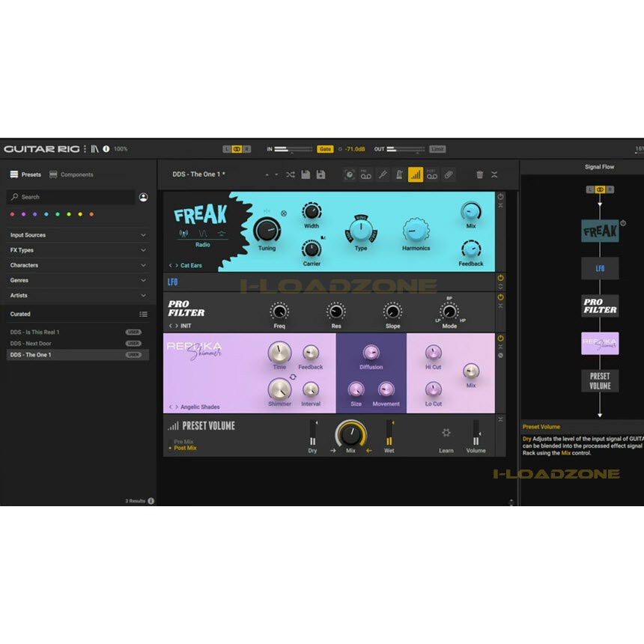Select Pro Filter block in Signal Flow
The width and height of the screenshot is (644, 644).
[600, 306]
